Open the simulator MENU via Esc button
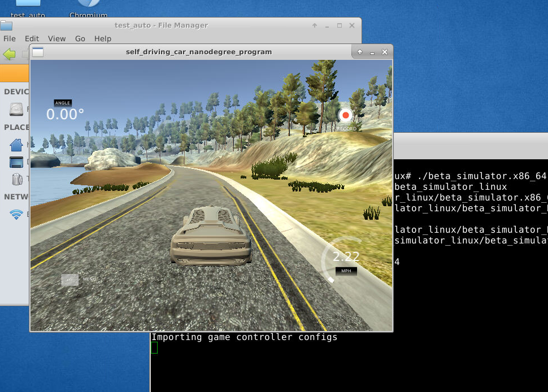The width and height of the screenshot is (548, 392). pyautogui.click(x=70, y=280)
